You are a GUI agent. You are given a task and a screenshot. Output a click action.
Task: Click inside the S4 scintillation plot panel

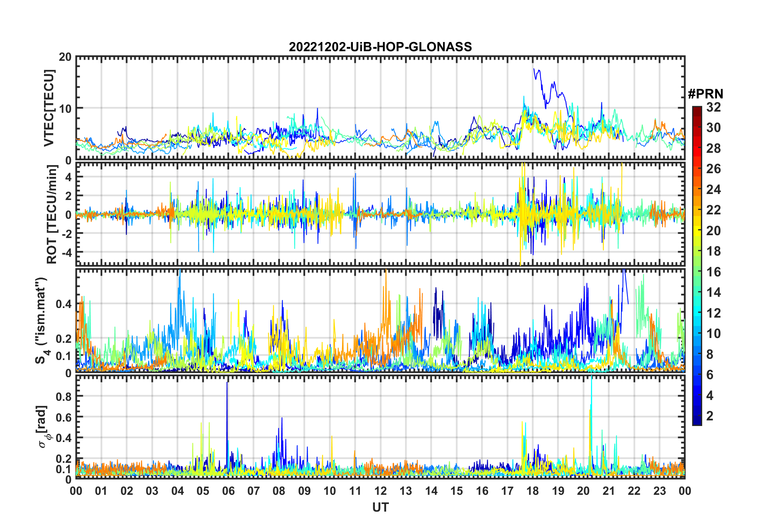click(x=380, y=320)
